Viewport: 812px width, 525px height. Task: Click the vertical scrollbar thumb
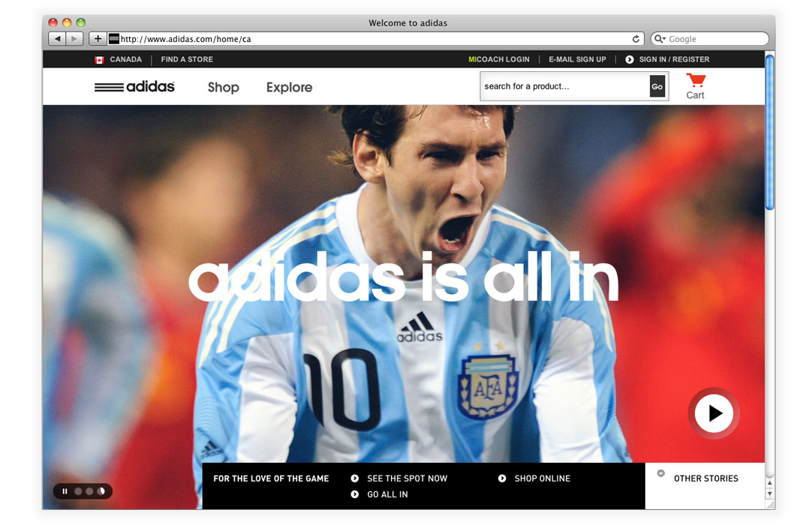(769, 132)
